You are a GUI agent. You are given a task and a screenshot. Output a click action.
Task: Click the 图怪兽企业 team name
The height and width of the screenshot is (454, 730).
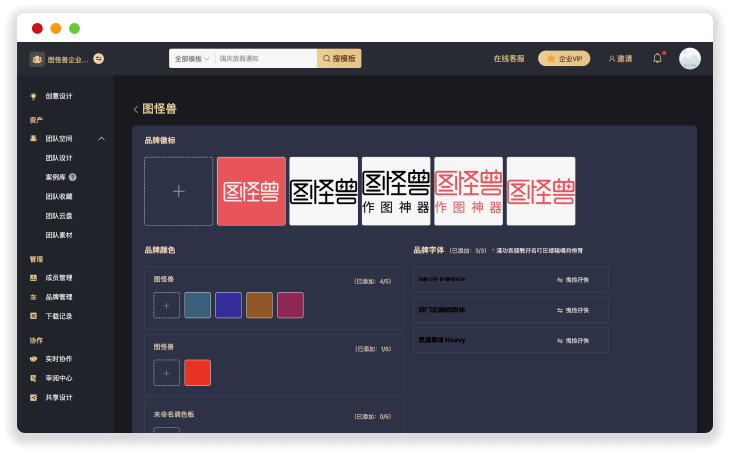[68, 60]
